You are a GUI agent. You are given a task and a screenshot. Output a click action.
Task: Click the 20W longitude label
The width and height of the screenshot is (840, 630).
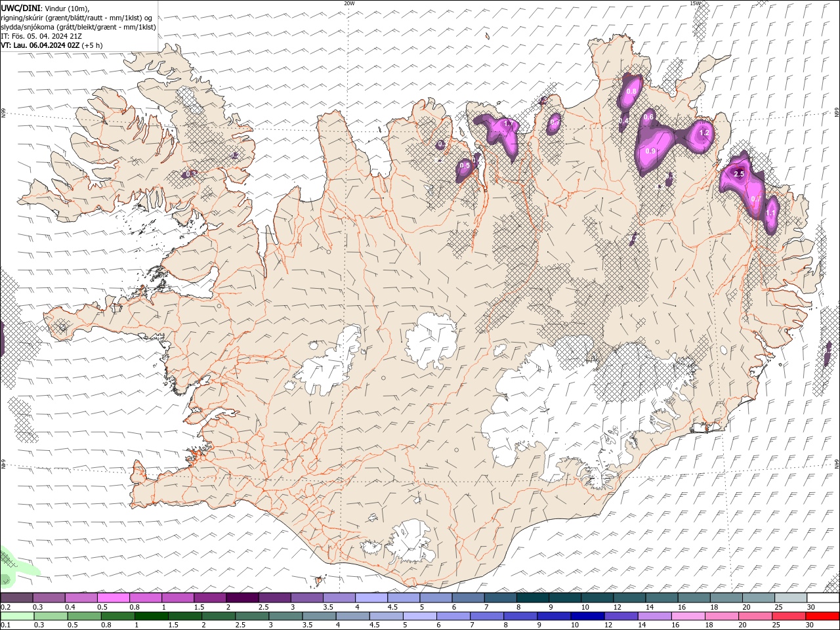[x=349, y=3]
